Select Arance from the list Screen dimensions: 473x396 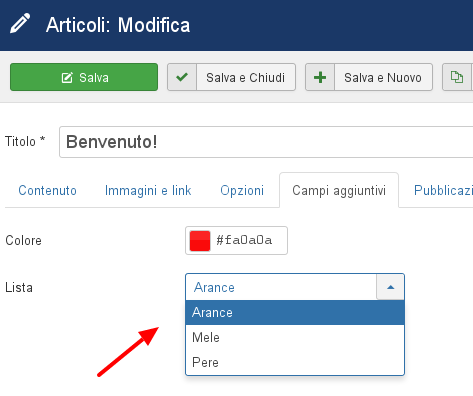point(295,312)
